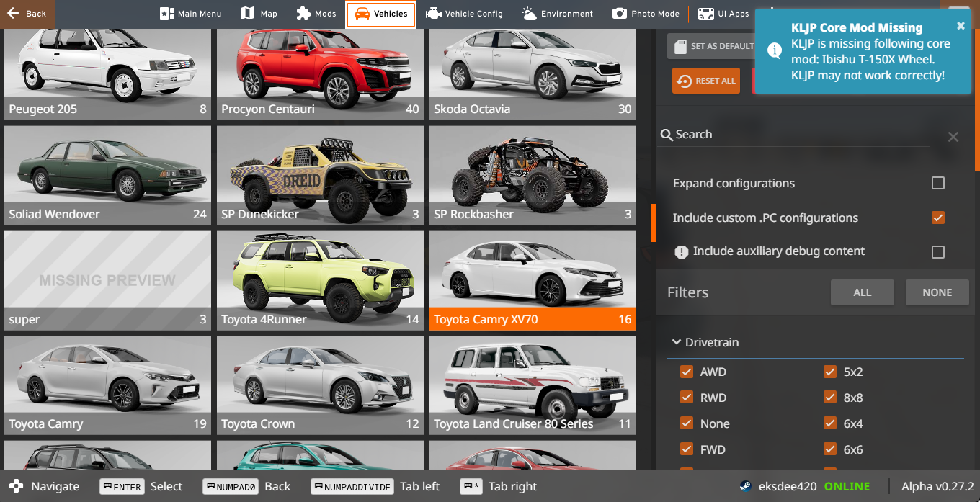Click the NUMPADDIVIDE Tab left hint
980x502 pixels.
tap(375, 487)
